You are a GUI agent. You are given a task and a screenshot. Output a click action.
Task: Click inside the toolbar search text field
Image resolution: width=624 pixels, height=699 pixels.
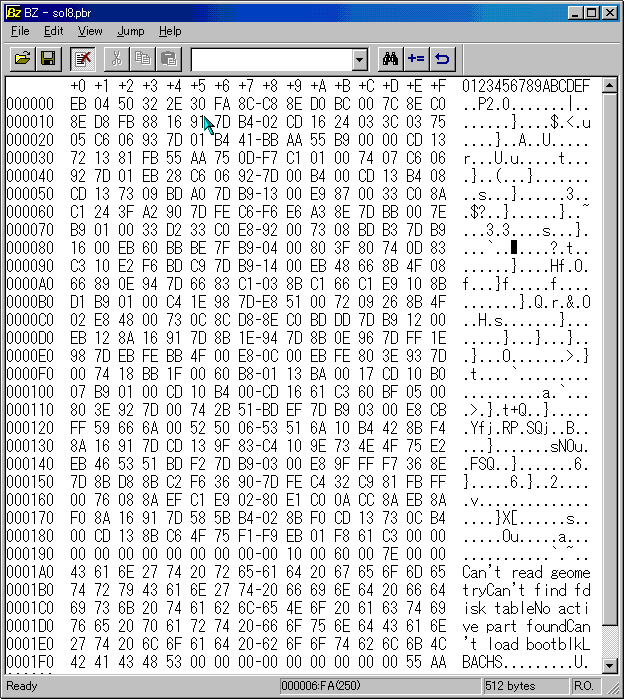[268, 59]
